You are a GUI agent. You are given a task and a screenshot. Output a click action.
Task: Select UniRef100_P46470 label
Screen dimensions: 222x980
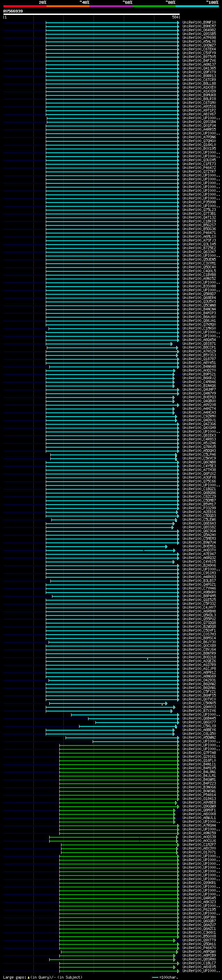(x=199, y=948)
